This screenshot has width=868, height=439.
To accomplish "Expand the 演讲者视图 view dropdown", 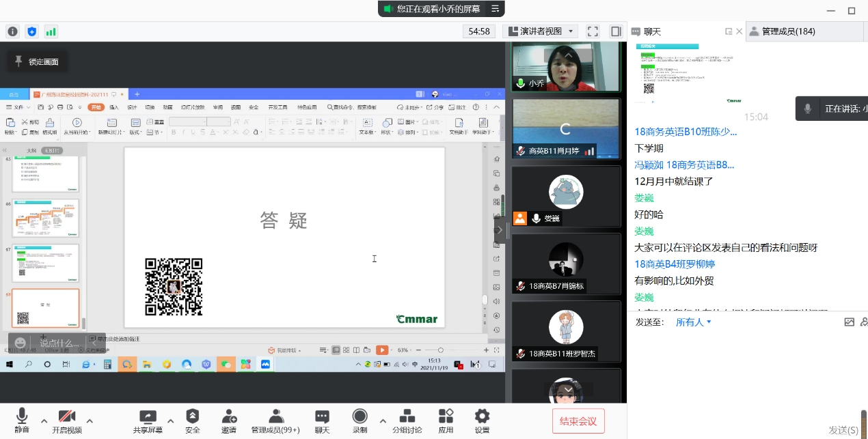I will (x=541, y=31).
